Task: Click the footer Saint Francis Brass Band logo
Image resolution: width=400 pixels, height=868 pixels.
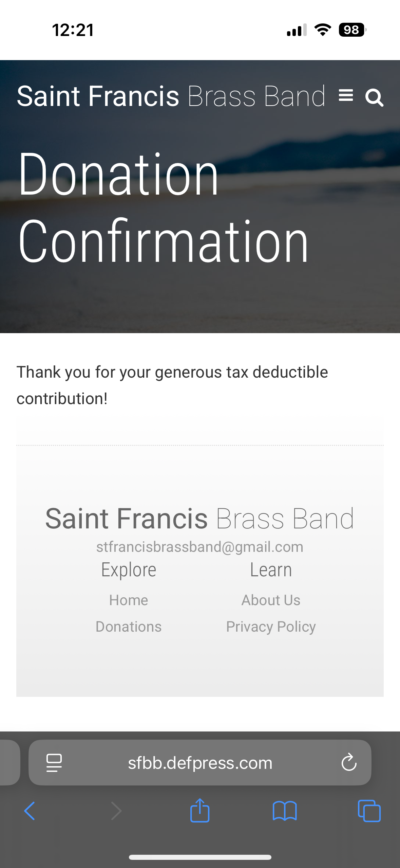Action: (x=200, y=519)
